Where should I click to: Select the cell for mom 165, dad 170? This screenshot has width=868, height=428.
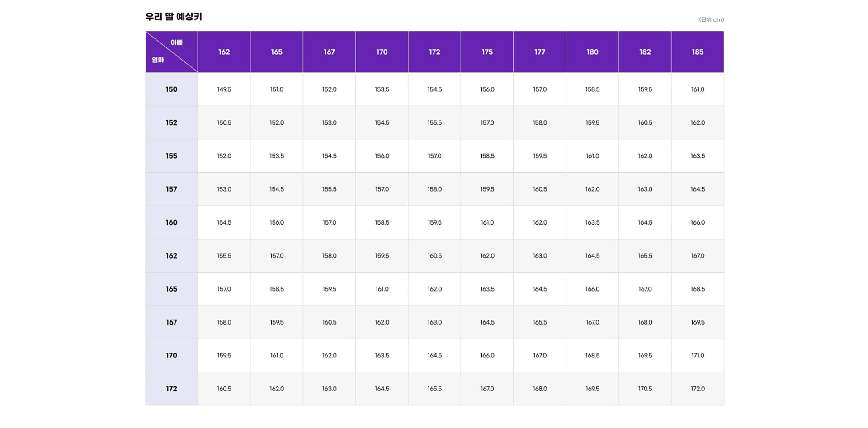tap(382, 289)
